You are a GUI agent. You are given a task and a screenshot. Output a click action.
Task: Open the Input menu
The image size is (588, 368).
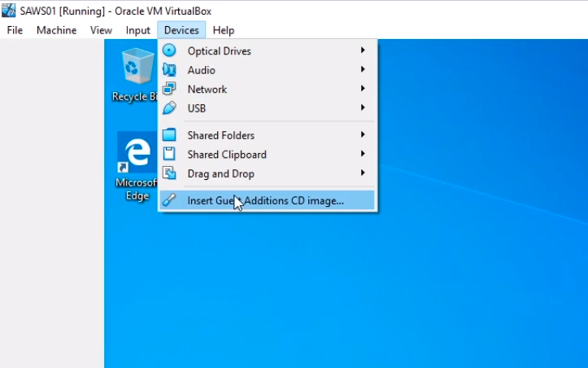point(138,30)
